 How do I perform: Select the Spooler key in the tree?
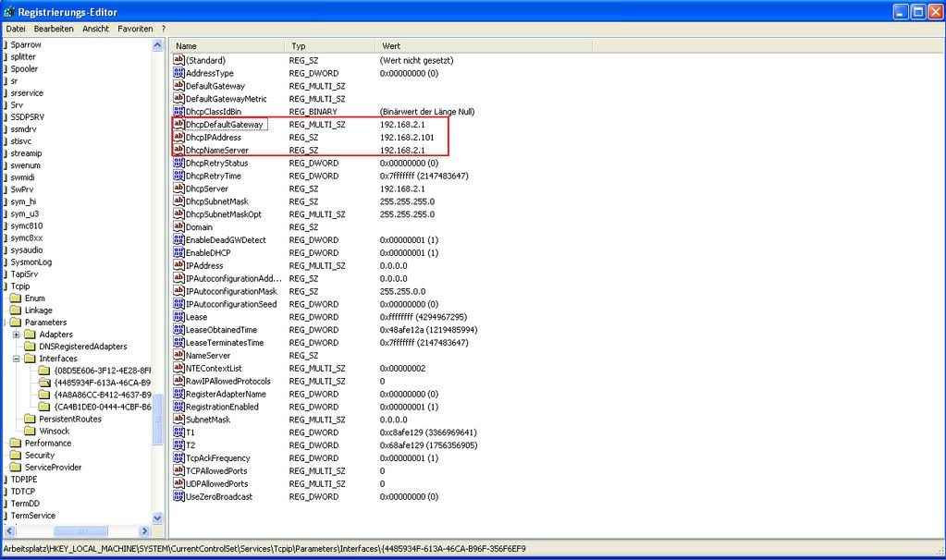coord(24,68)
